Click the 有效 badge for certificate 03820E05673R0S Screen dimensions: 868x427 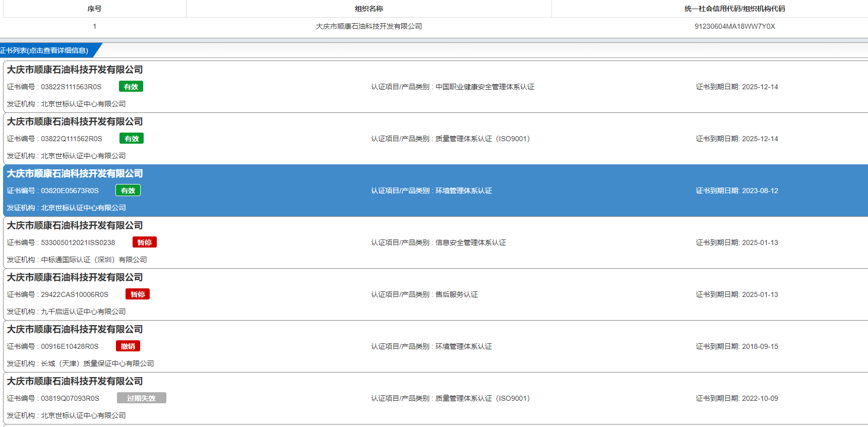128,191
